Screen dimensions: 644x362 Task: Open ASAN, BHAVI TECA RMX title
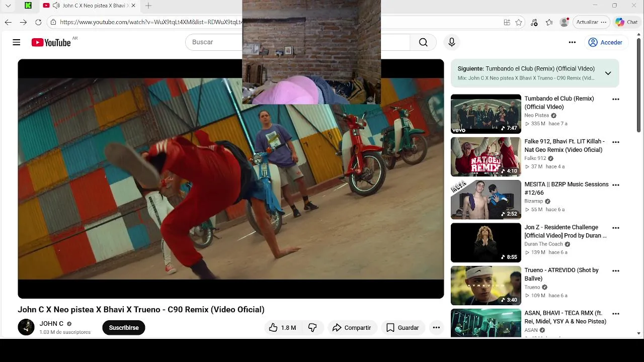pos(566,317)
